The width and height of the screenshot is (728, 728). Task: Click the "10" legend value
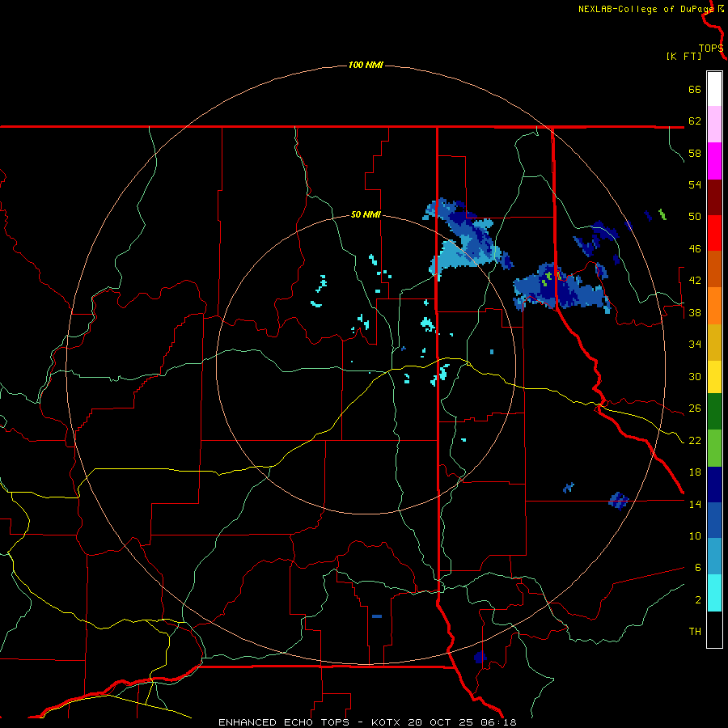pos(695,536)
